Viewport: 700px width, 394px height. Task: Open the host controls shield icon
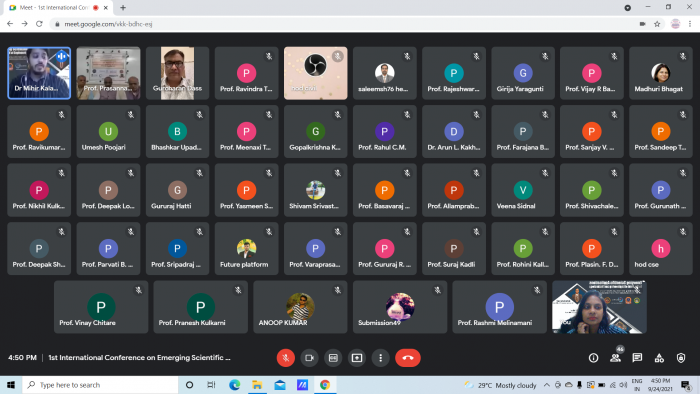[681, 358]
